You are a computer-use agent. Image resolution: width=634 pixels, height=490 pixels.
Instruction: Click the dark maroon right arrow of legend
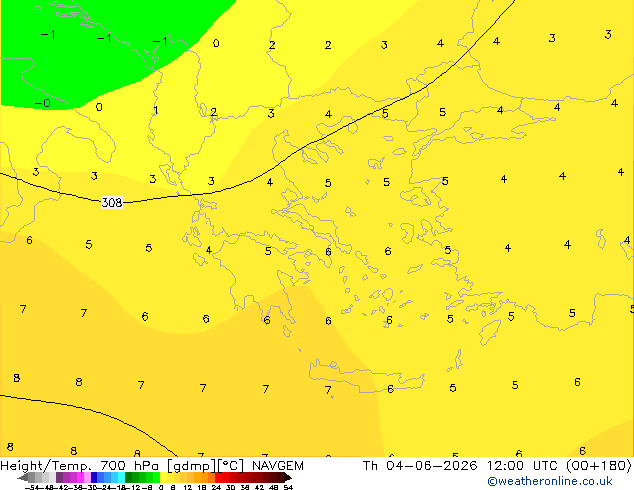(x=288, y=478)
